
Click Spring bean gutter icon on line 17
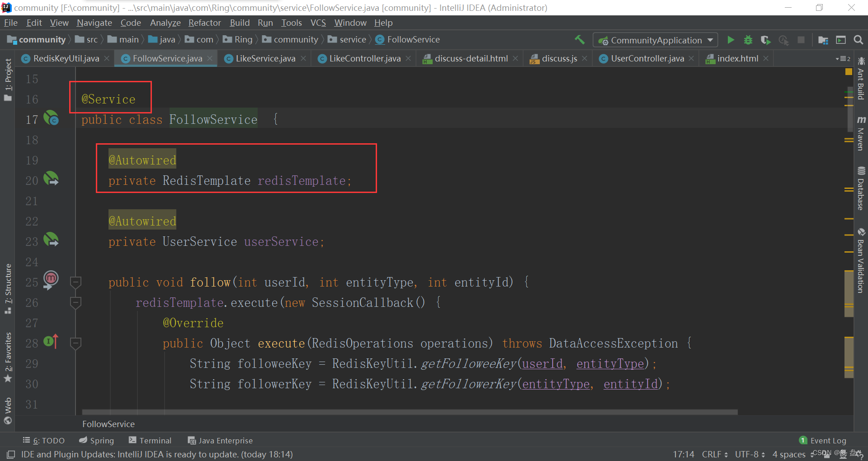51,118
